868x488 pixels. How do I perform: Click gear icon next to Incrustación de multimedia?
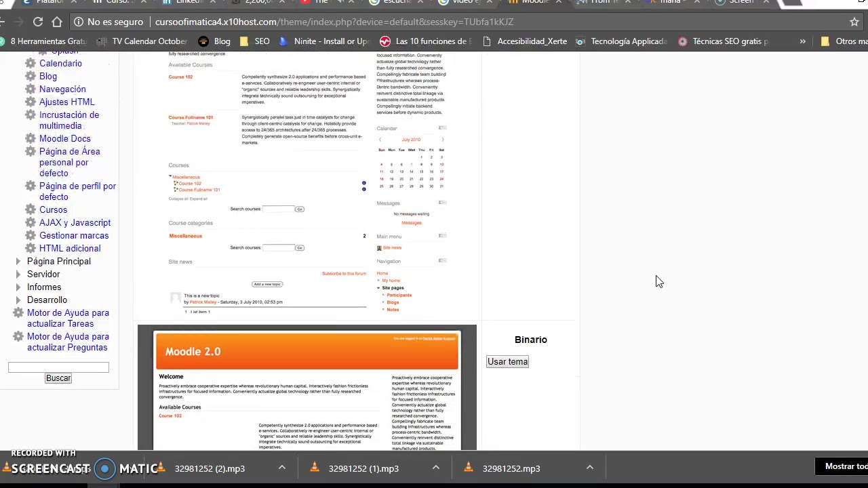(31, 115)
